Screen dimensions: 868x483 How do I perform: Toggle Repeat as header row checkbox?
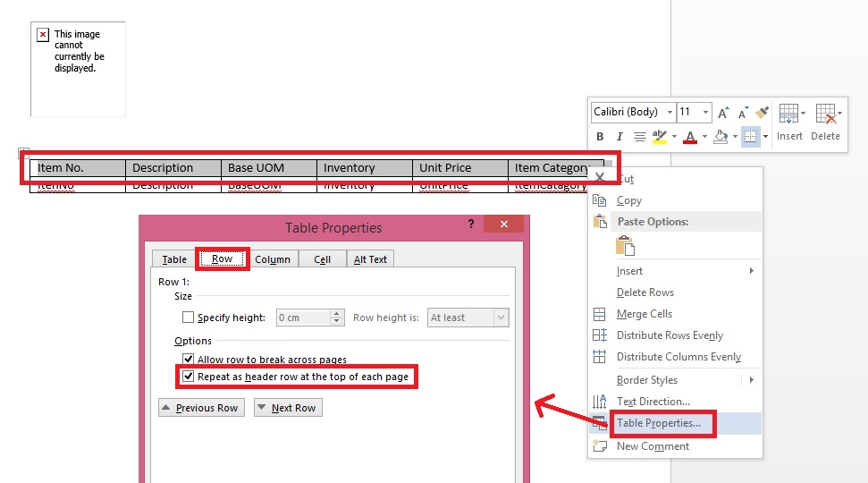tap(188, 377)
